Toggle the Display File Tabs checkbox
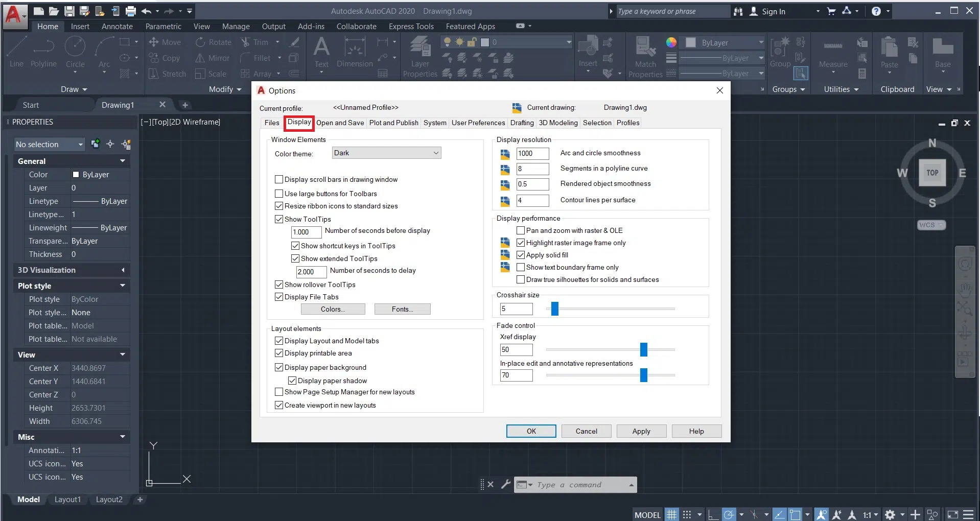 279,297
